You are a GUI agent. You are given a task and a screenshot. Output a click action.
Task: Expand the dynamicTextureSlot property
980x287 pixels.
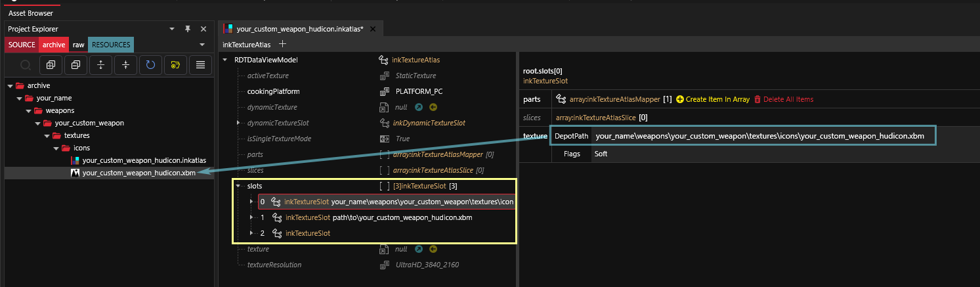238,123
